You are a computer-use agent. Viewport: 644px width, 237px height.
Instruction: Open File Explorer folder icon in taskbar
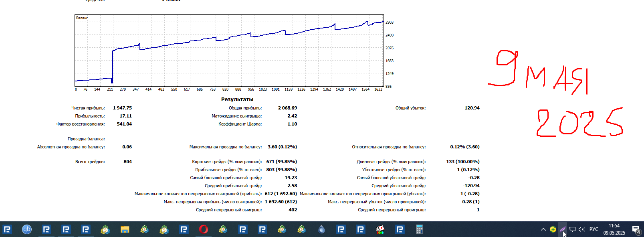click(125, 229)
